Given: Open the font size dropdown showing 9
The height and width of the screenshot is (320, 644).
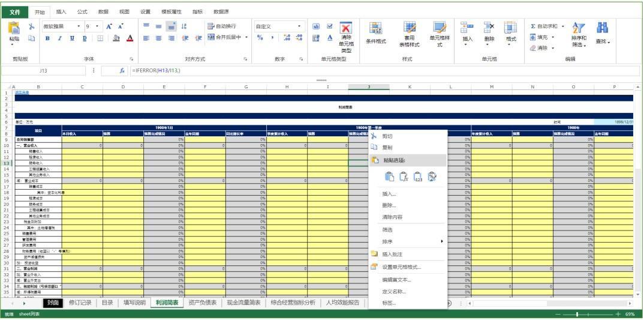Looking at the screenshot, I should tap(97, 26).
